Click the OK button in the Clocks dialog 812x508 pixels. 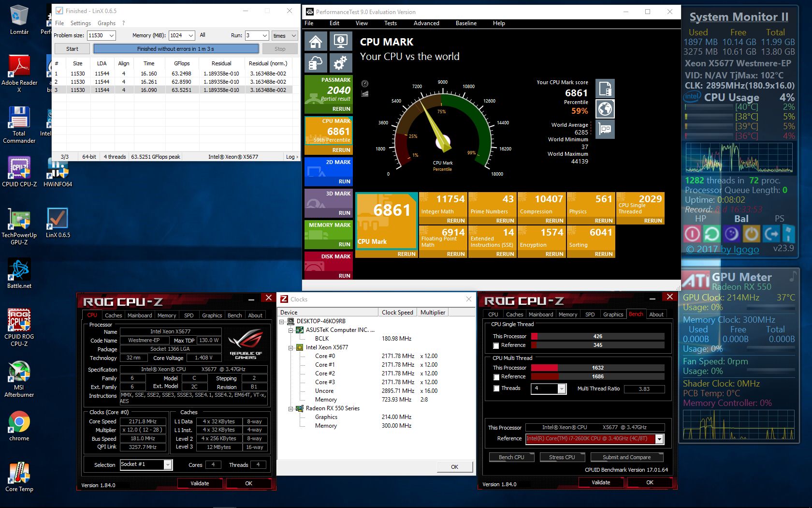[454, 467]
